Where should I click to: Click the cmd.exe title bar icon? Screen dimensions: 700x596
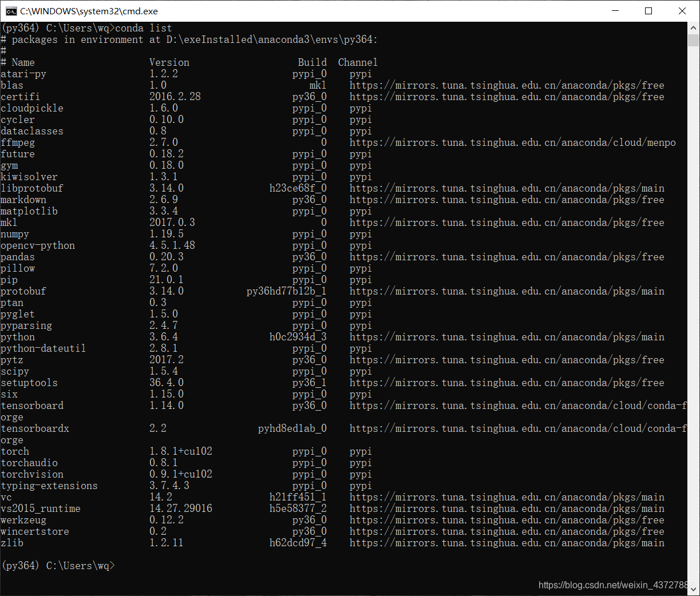point(11,11)
